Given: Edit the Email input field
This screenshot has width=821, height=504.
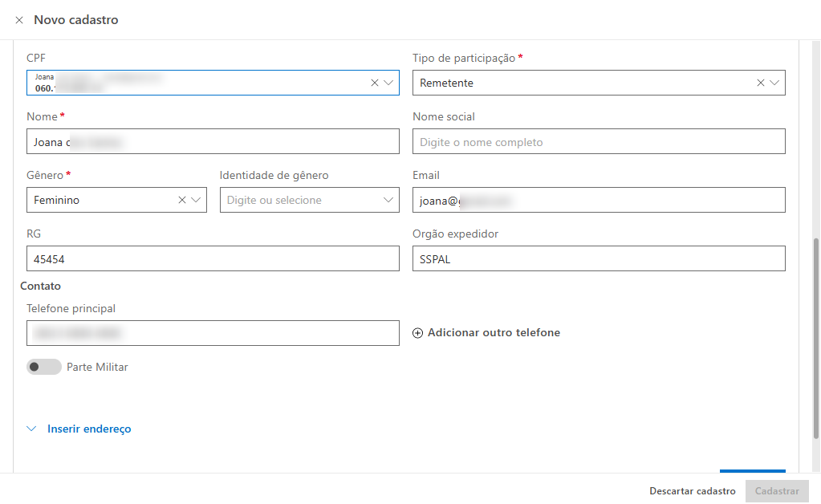Looking at the screenshot, I should coord(599,200).
